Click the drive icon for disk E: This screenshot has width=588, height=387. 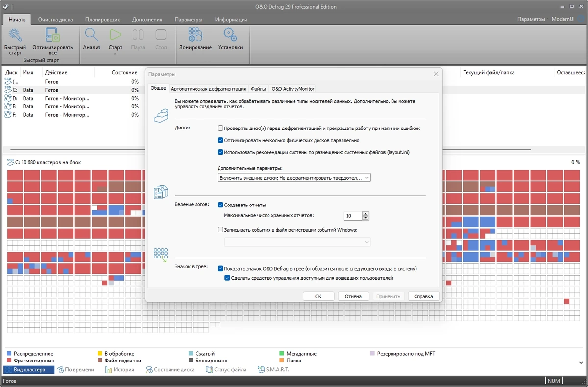tap(8, 106)
